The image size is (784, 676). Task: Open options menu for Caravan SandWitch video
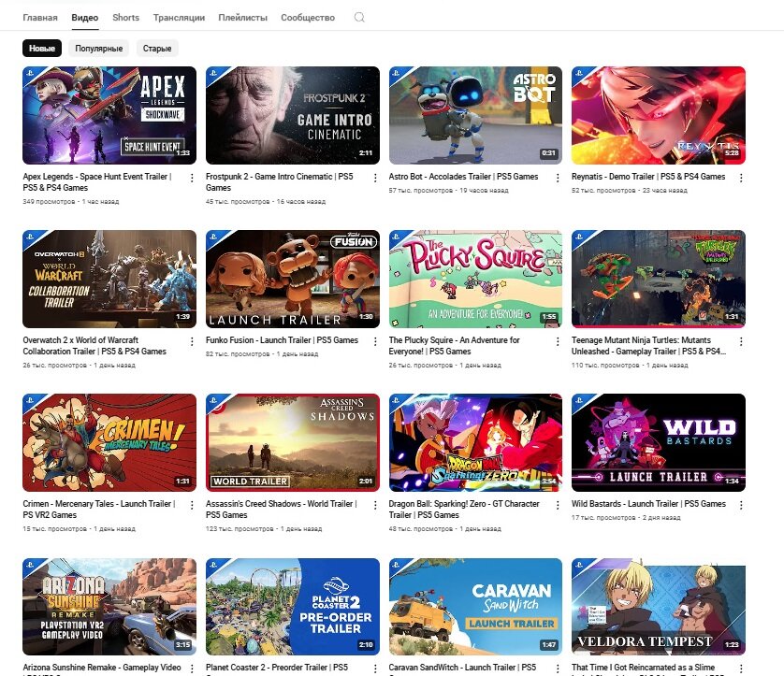[x=558, y=669]
